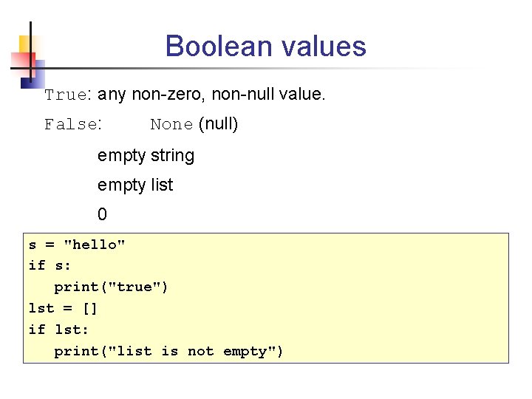The image size is (532, 399).
Task: Click the print("true") code line
Action: point(111,286)
